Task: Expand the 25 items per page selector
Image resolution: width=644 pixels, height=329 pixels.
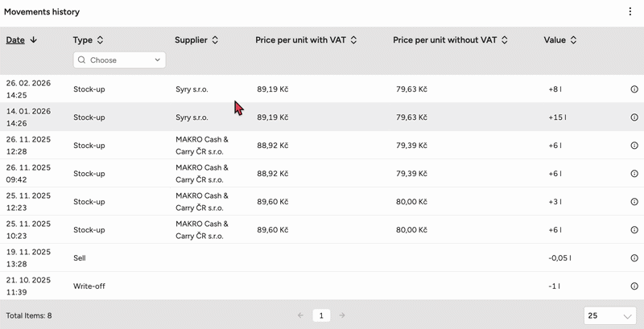Action: click(610, 316)
